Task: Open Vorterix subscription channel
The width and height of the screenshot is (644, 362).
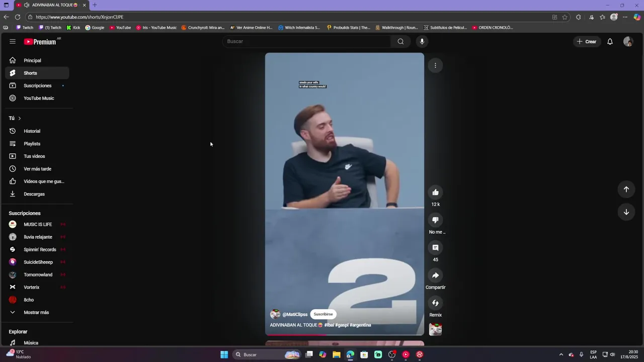Action: coord(37,287)
